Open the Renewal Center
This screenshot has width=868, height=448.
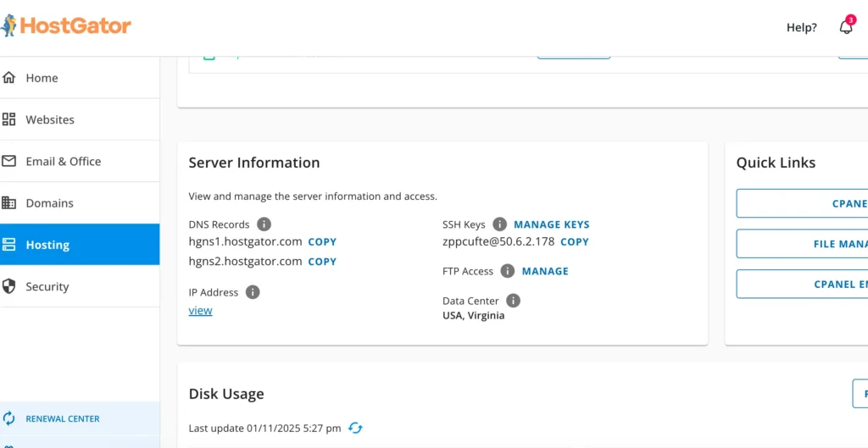pos(62,418)
